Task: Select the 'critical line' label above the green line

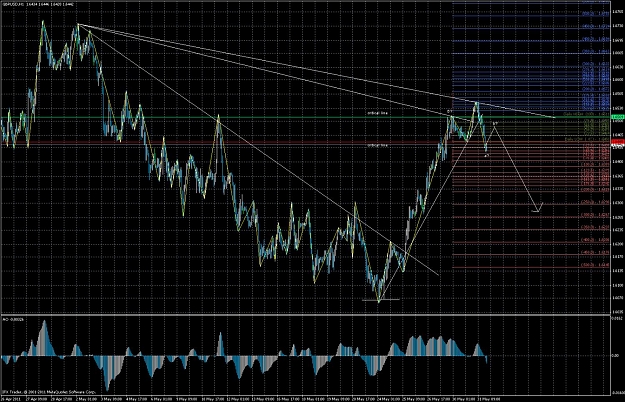Action: (377, 113)
